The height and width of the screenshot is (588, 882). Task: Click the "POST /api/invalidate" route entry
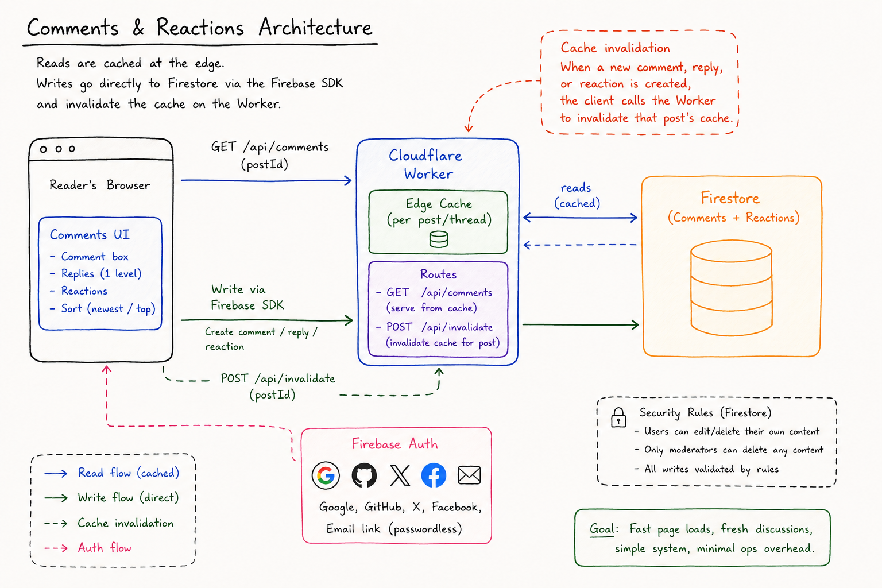coord(439,327)
